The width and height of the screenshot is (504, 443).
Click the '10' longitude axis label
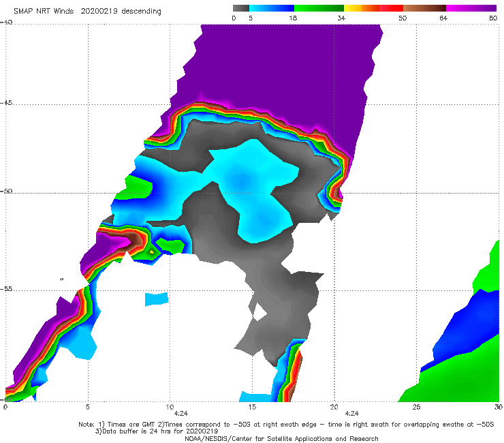click(170, 407)
